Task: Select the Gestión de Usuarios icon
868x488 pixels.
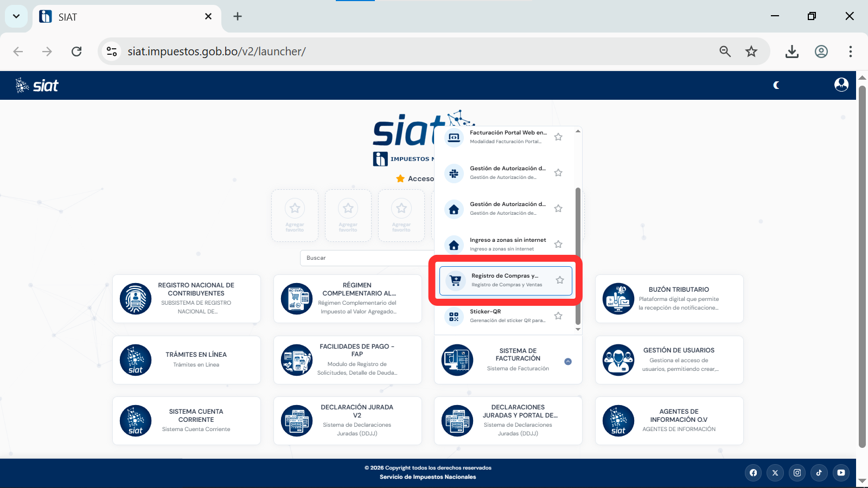Action: pyautogui.click(x=619, y=360)
